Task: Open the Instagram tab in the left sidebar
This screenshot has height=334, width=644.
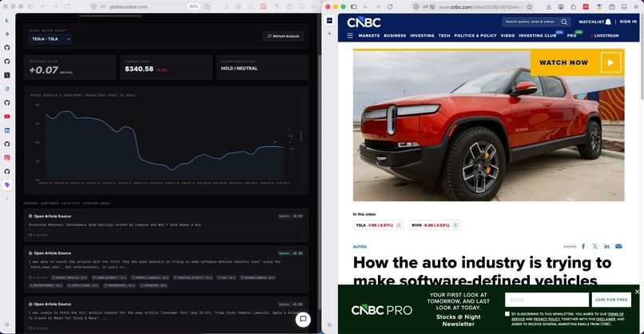Action: pyautogui.click(x=7, y=157)
